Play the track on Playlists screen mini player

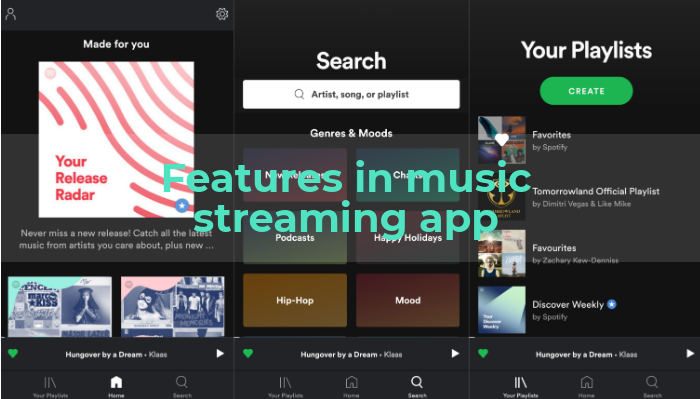tap(690, 353)
